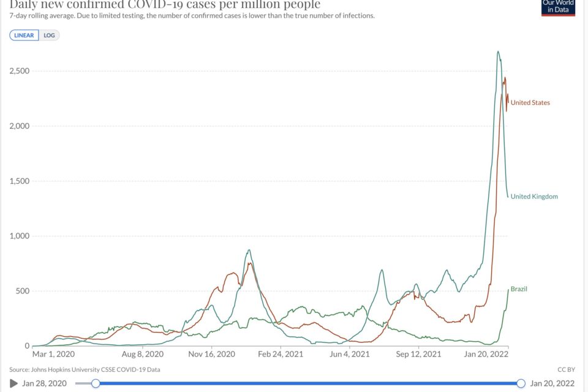Click the end handle of the time slider
The image size is (588, 392).
[521, 383]
